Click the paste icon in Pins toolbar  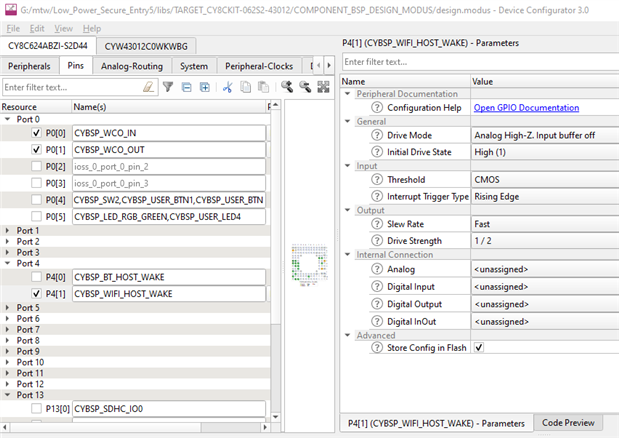pos(263,87)
